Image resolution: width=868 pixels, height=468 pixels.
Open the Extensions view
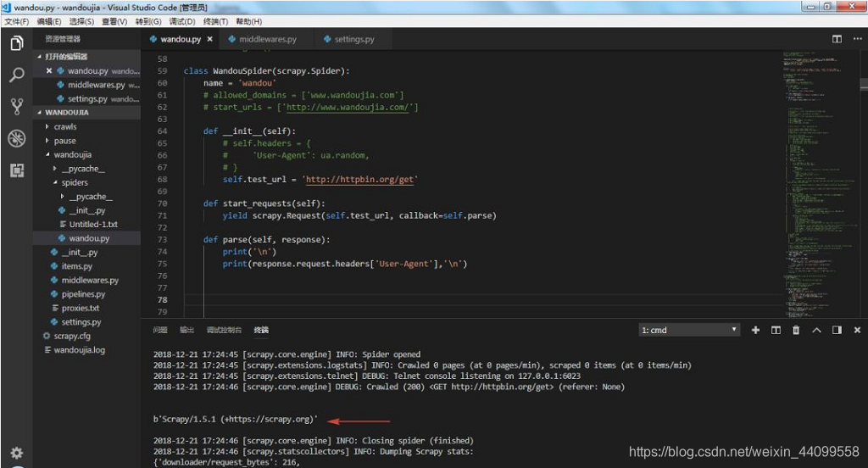17,170
